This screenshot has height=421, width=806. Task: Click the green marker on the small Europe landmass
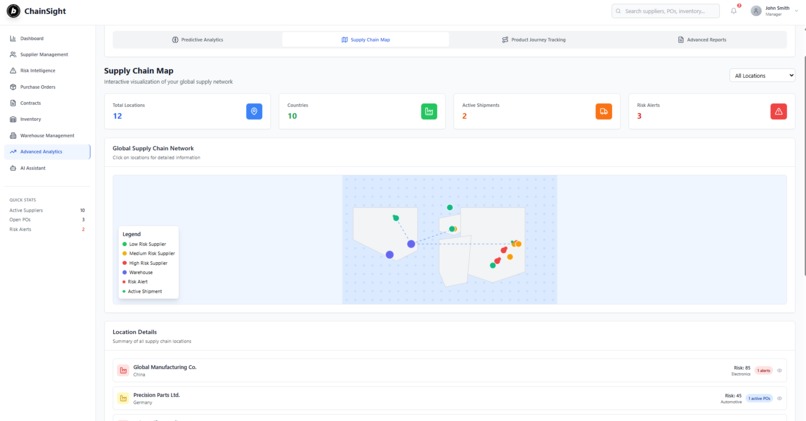coord(452,229)
